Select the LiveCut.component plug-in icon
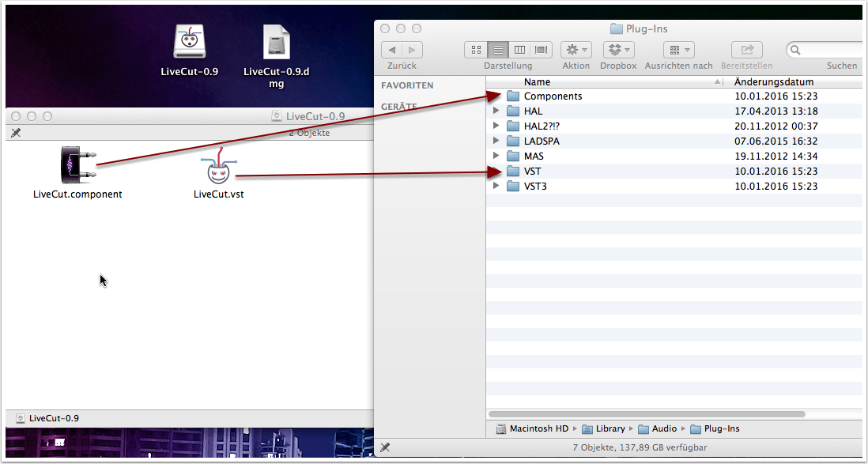868x464 pixels. (x=77, y=164)
